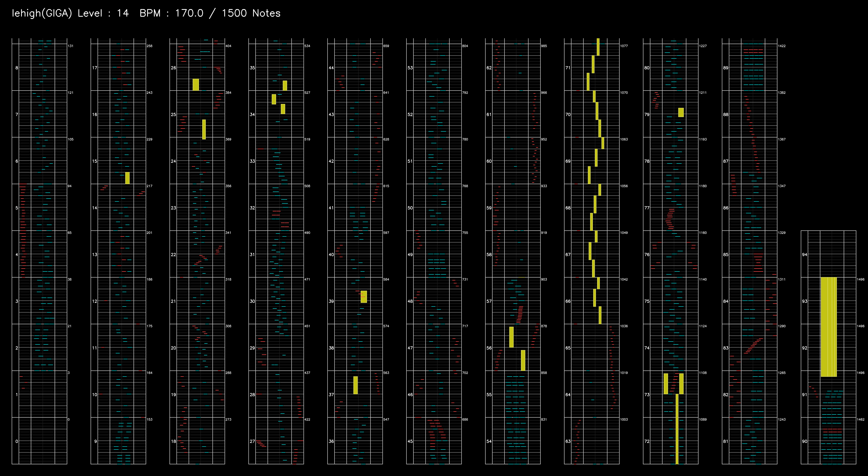Select measure number 93 label
This screenshot has width=868, height=476.
coord(804,301)
